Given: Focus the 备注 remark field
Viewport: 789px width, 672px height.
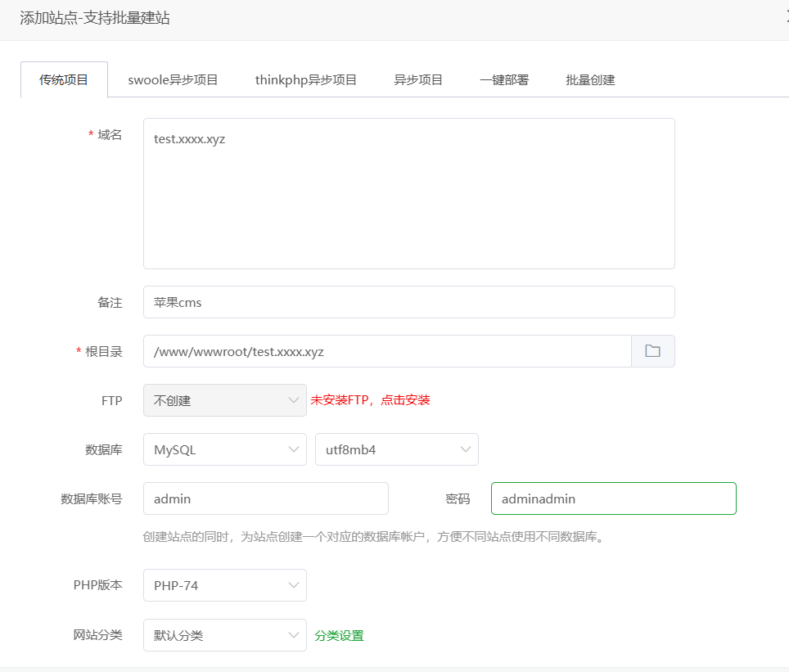Looking at the screenshot, I should (x=408, y=302).
